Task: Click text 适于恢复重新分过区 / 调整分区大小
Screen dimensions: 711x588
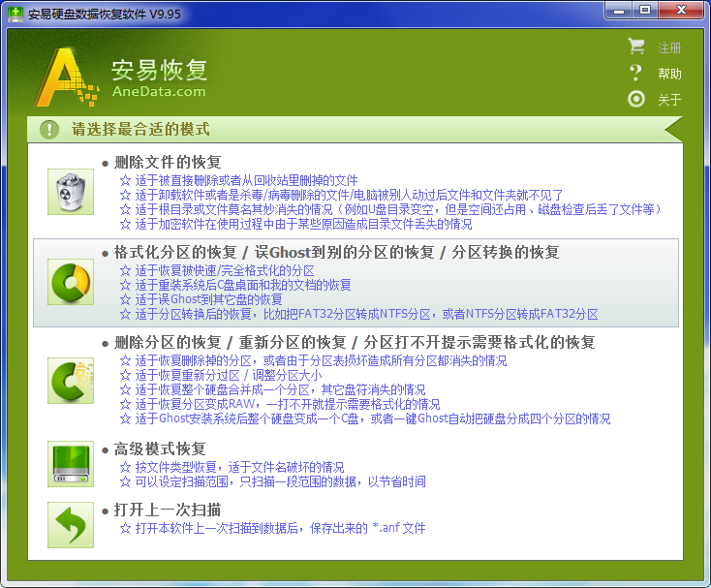Action: (x=229, y=376)
